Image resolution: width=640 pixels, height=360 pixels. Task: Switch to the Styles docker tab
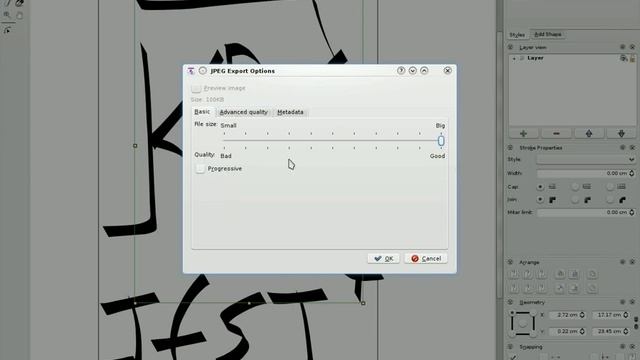517,35
